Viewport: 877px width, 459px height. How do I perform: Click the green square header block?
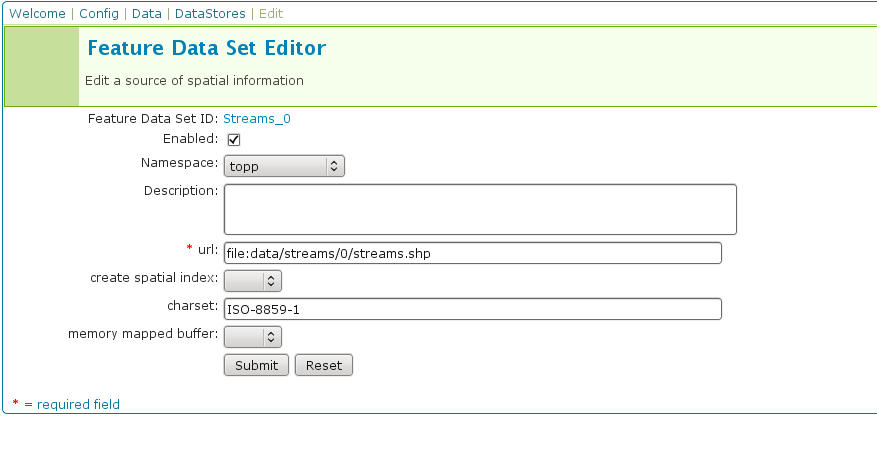point(42,66)
